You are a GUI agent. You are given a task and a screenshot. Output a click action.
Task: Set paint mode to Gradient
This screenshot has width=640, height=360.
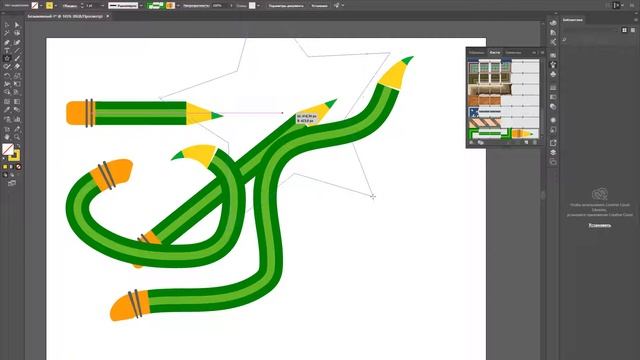pyautogui.click(x=11, y=167)
